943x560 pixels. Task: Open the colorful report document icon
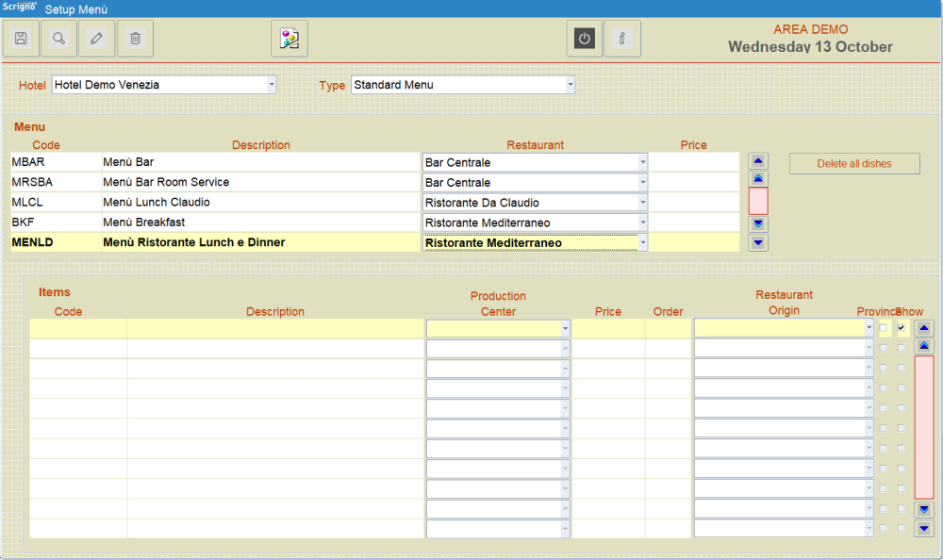click(x=289, y=39)
